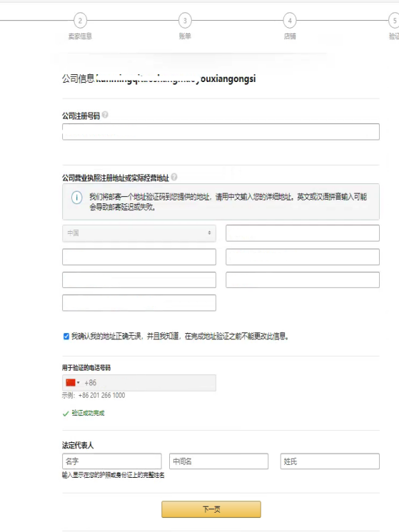Click the help icon beside 公司注册号码
The width and height of the screenshot is (399, 532).
pos(105,115)
